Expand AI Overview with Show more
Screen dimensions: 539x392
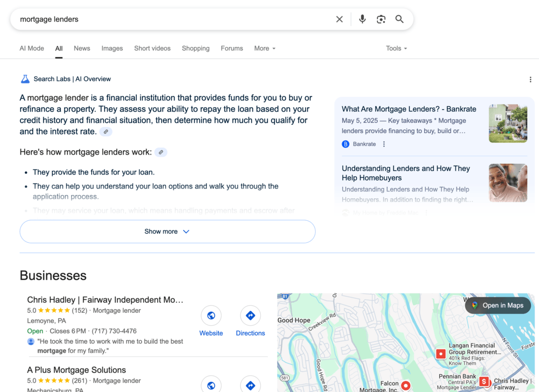pos(168,232)
